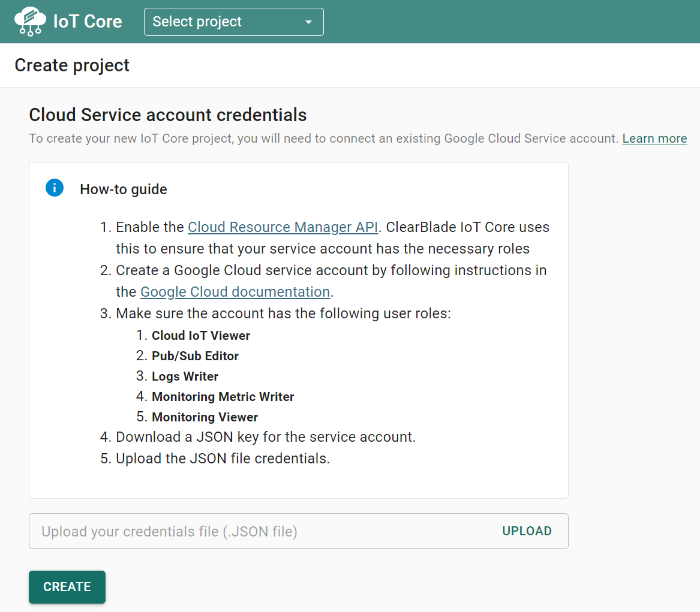The height and width of the screenshot is (612, 700).
Task: Open the Learn more link
Action: click(654, 138)
